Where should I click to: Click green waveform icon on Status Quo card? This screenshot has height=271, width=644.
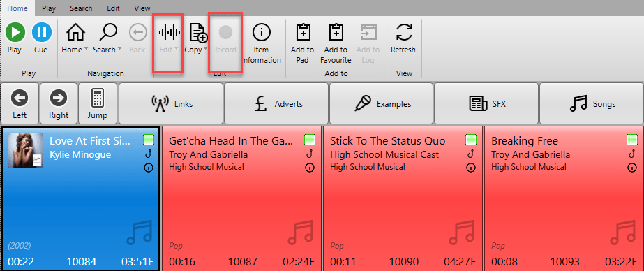click(471, 140)
